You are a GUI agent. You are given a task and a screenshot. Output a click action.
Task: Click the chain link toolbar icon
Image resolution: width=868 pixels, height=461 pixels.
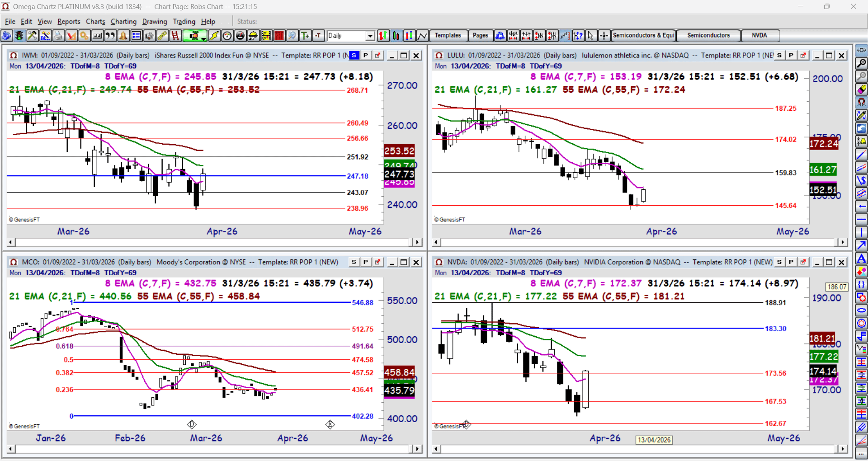pyautogui.click(x=163, y=36)
